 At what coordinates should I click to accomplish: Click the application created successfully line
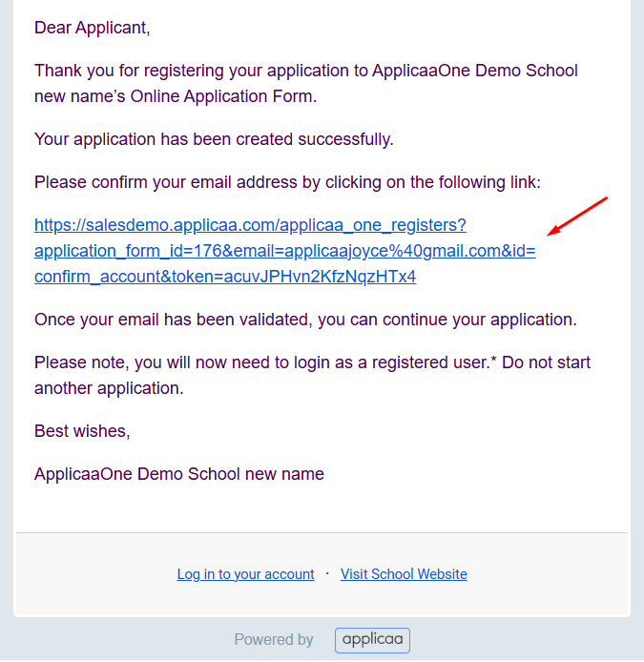click(214, 139)
